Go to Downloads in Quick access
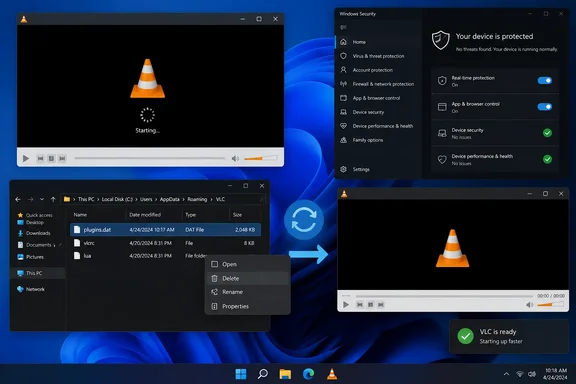Image resolution: width=576 pixels, height=384 pixels. (38, 233)
